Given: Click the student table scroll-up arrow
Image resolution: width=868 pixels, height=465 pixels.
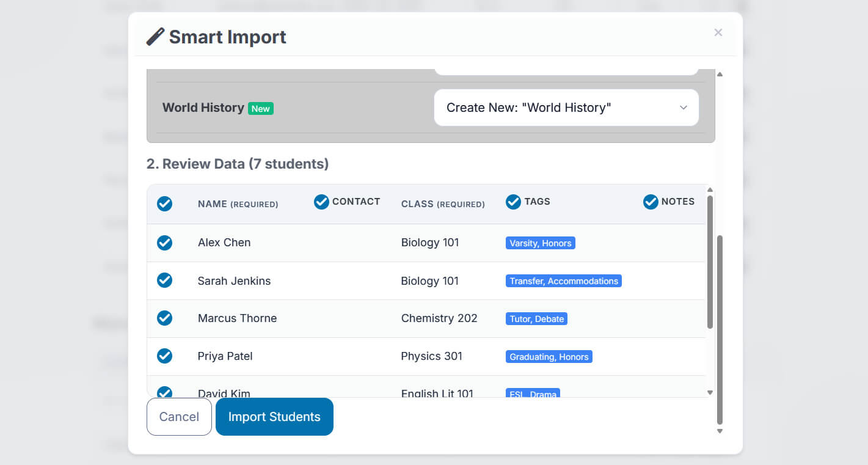Looking at the screenshot, I should [x=710, y=190].
